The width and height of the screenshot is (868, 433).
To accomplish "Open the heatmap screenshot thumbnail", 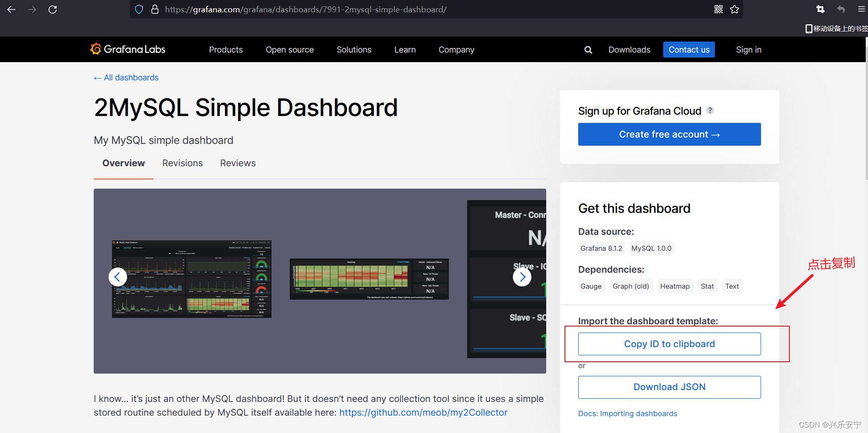I will point(369,279).
